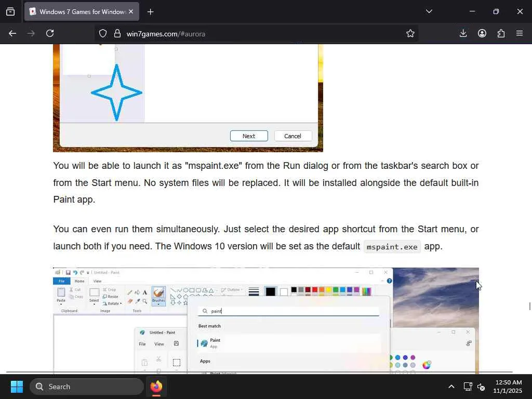Click the Text tool A icon
Image resolution: width=532 pixels, height=399 pixels.
[145, 292]
